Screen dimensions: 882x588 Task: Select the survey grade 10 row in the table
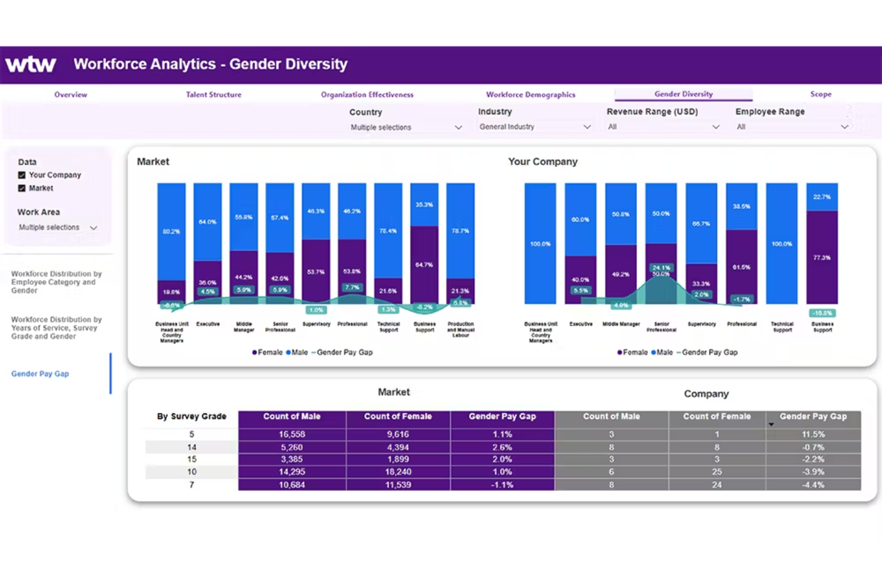click(191, 471)
